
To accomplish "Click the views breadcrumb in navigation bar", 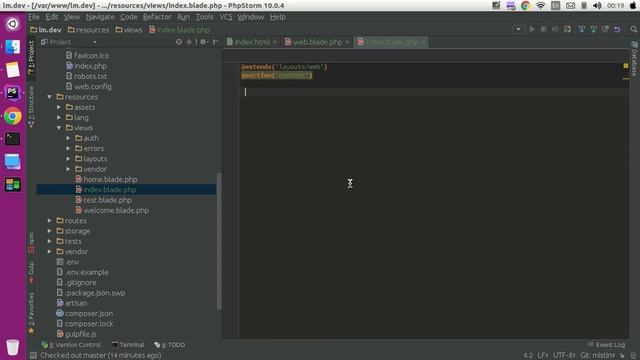I will point(129,30).
